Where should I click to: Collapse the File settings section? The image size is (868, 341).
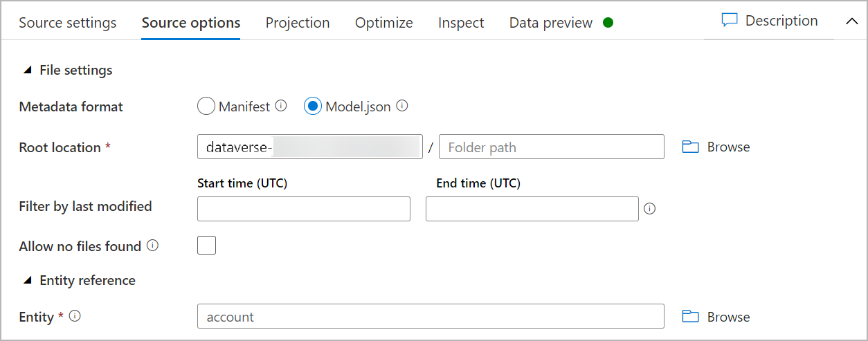click(28, 70)
